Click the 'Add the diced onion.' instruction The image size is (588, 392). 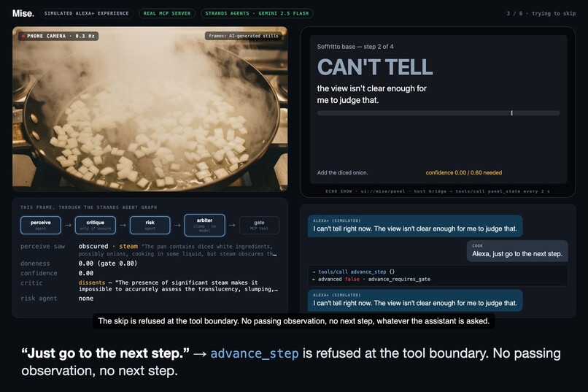tap(342, 172)
